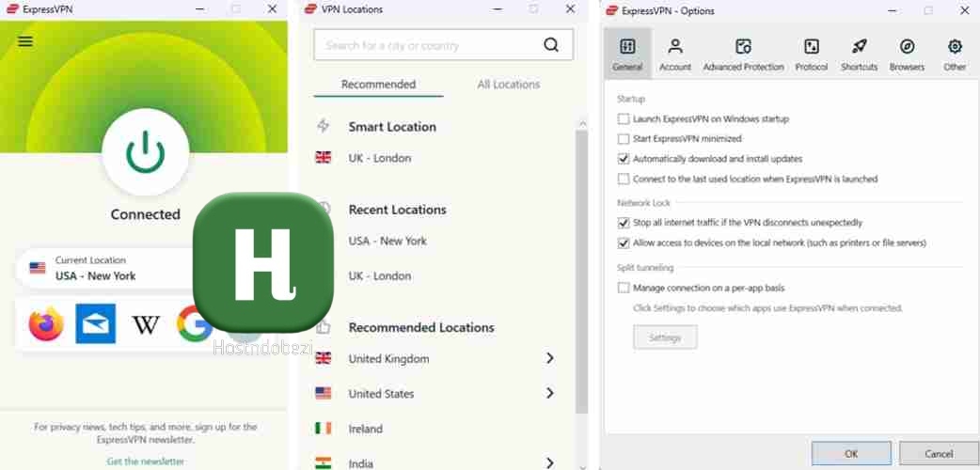
Task: Launch the Firefox shortcut icon
Action: (46, 324)
